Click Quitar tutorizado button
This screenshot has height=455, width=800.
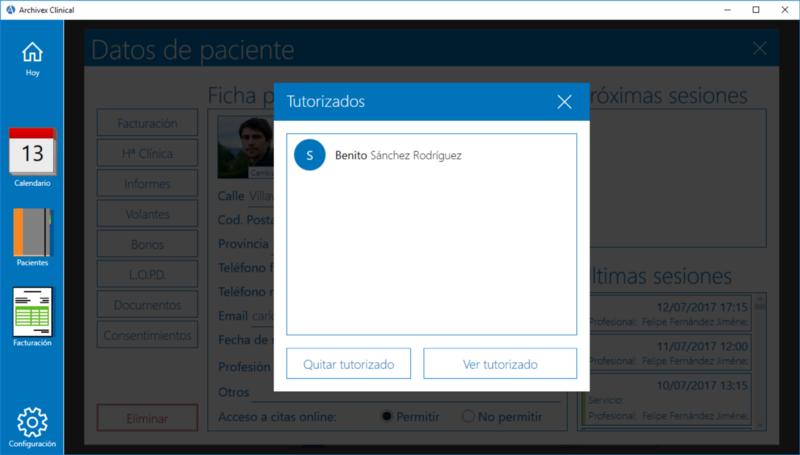coord(348,364)
